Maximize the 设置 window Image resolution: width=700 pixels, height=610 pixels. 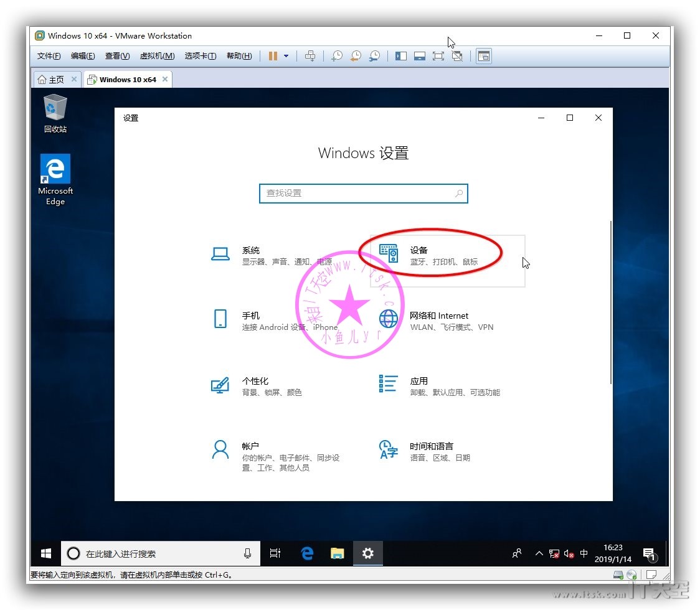pos(570,118)
